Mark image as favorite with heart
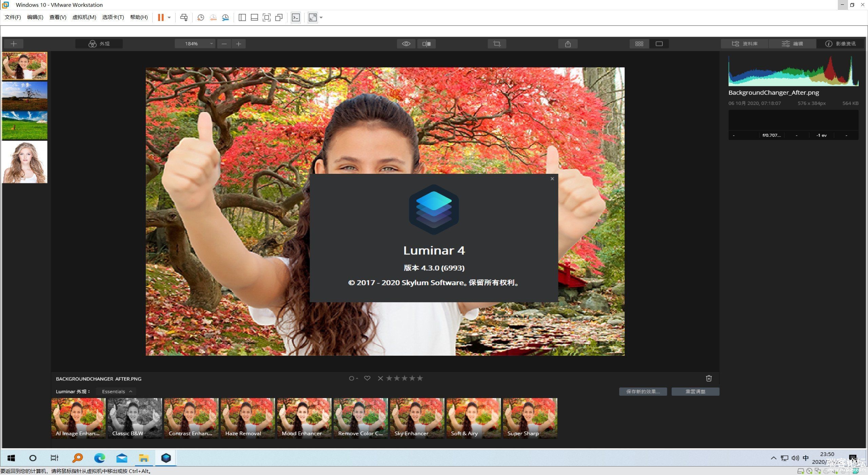Image resolution: width=868 pixels, height=475 pixels. point(367,378)
